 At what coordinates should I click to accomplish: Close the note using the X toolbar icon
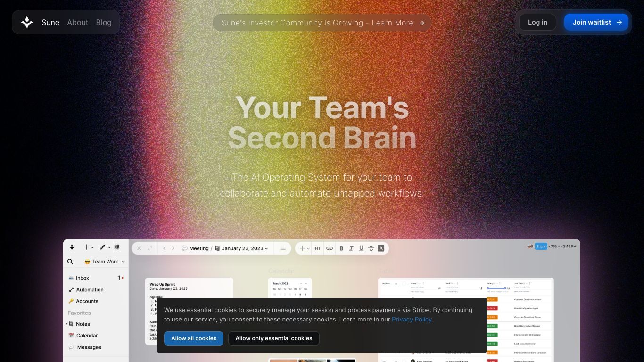point(139,248)
